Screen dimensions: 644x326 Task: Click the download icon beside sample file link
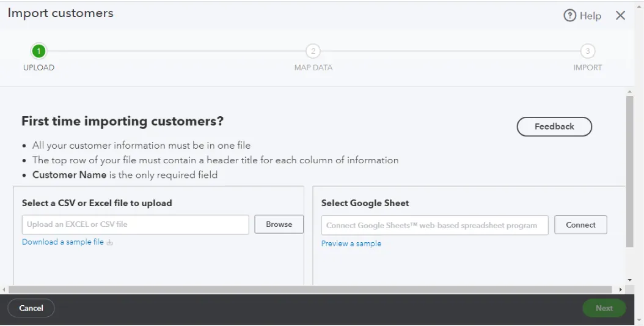coord(110,242)
